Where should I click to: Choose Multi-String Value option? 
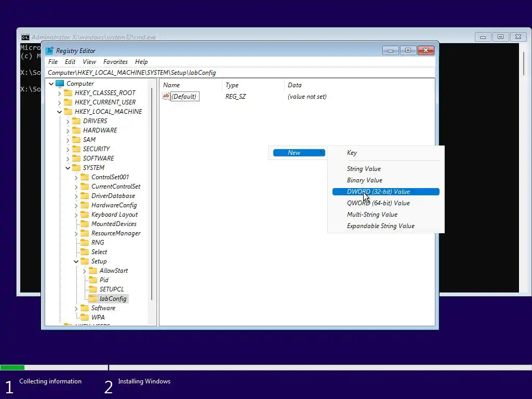tap(386, 215)
